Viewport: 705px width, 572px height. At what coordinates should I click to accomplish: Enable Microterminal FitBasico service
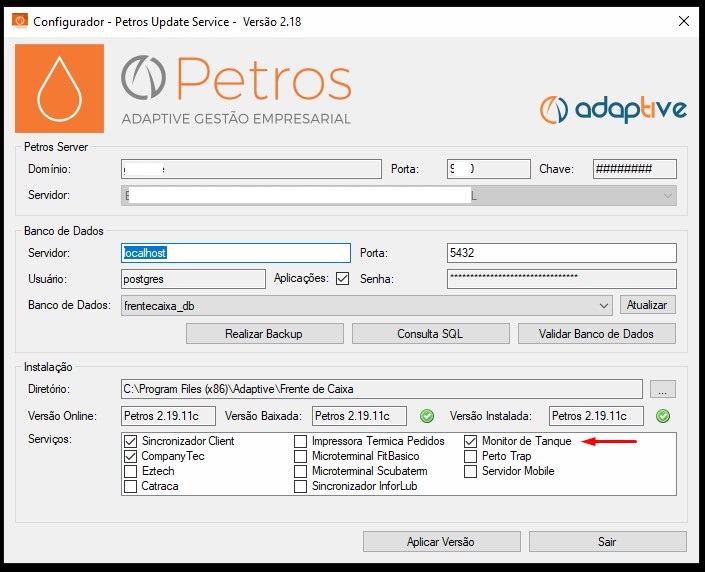click(x=300, y=456)
